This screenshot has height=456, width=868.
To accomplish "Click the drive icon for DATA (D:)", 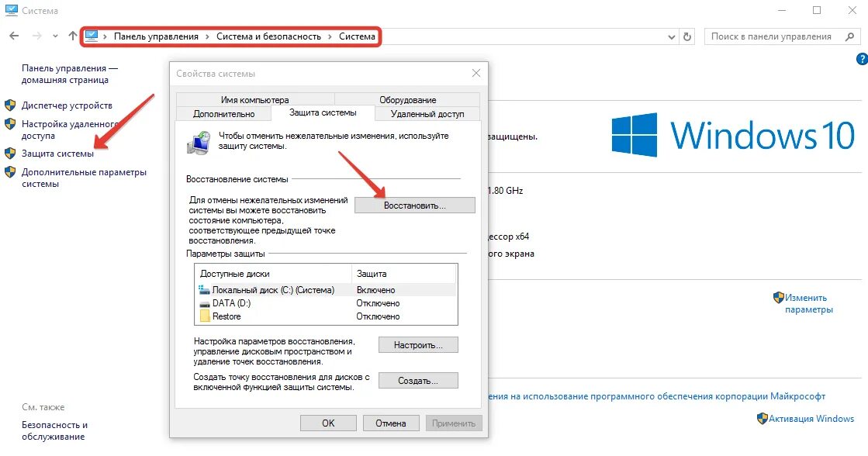I will (204, 303).
